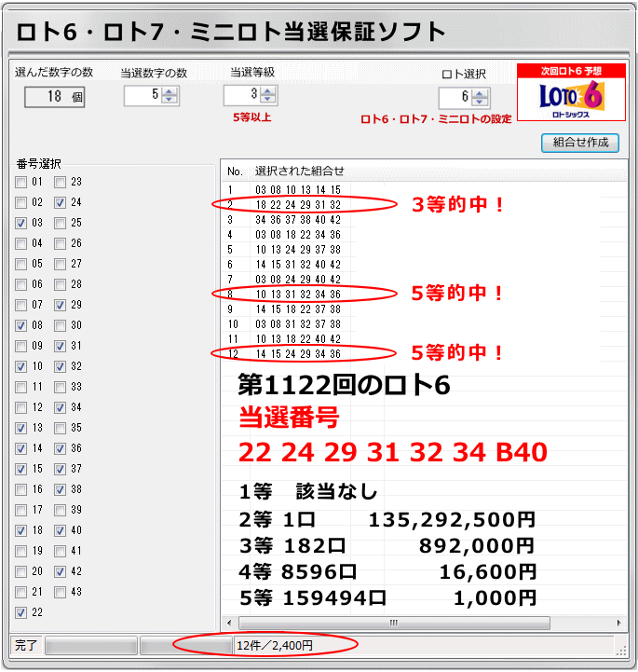Check number 16 checkbox
This screenshot has width=638, height=672.
tap(21, 490)
